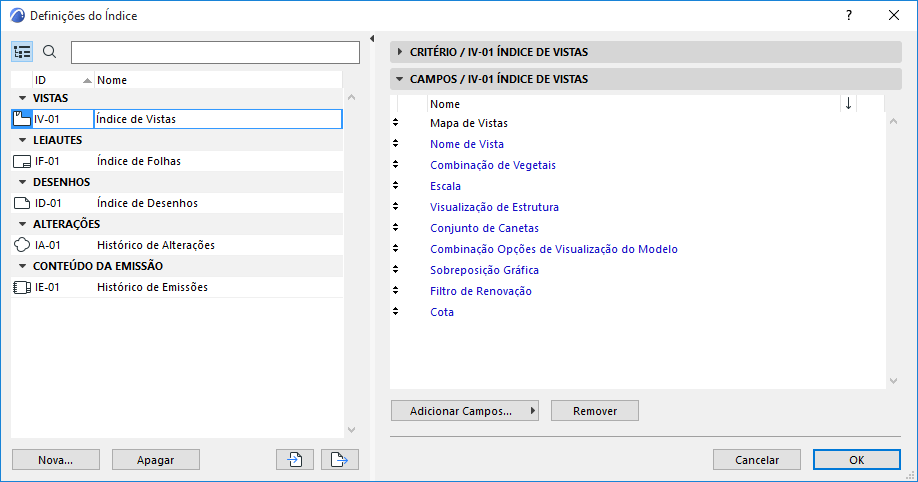Open the Adicionar Campos dropdown

tap(465, 411)
